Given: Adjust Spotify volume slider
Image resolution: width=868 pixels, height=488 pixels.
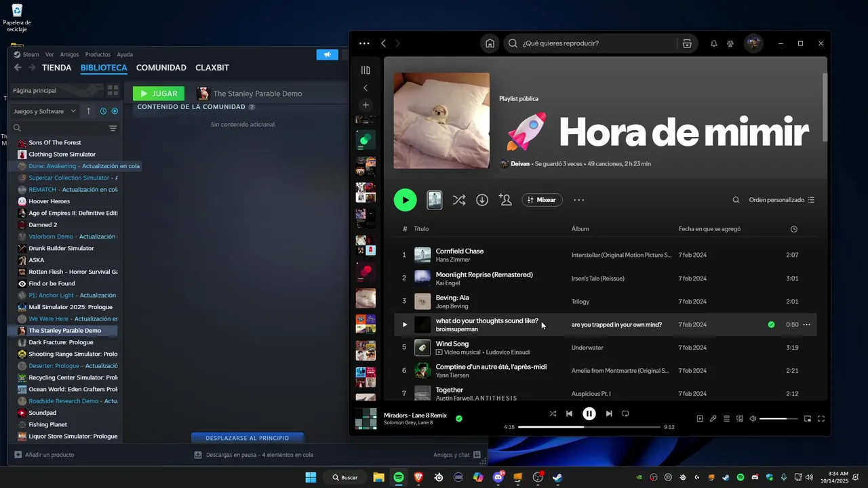Looking at the screenshot, I should point(778,419).
